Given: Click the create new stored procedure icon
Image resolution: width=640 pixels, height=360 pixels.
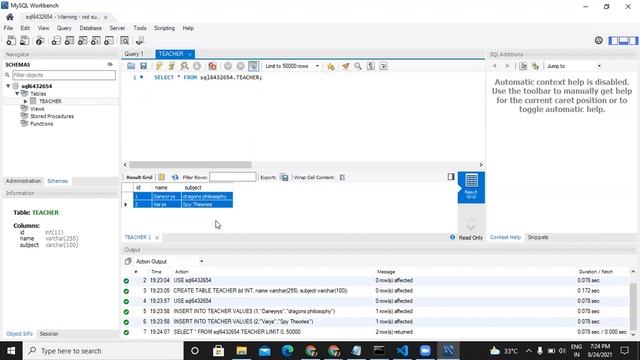Looking at the screenshot, I should click(x=96, y=40).
